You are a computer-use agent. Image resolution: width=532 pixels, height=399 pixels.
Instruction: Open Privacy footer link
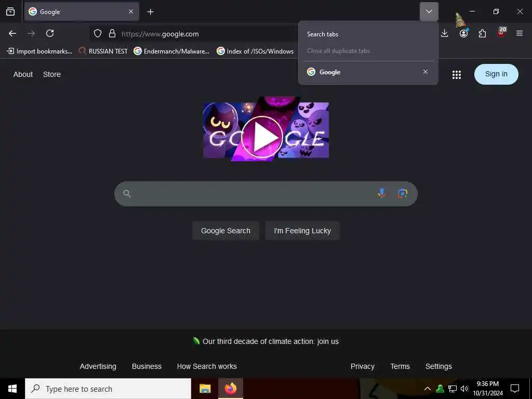click(x=362, y=366)
